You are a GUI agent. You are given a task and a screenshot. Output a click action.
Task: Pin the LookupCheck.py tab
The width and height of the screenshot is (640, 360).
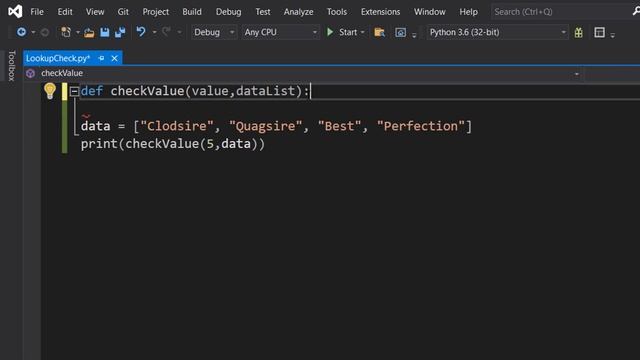101,58
